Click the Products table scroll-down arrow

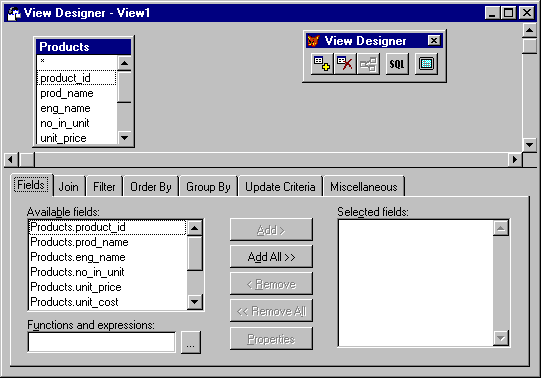[124, 138]
